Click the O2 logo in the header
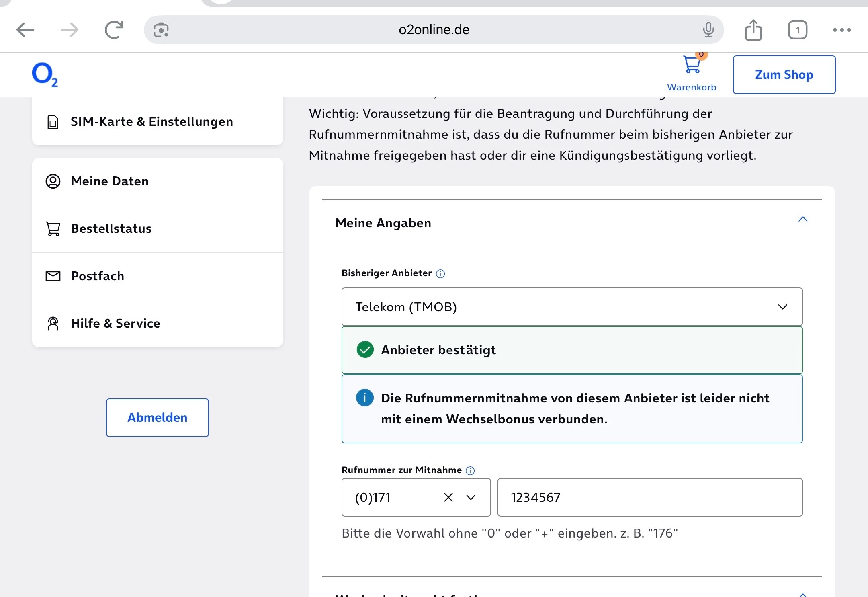This screenshot has width=868, height=597. pos(45,74)
